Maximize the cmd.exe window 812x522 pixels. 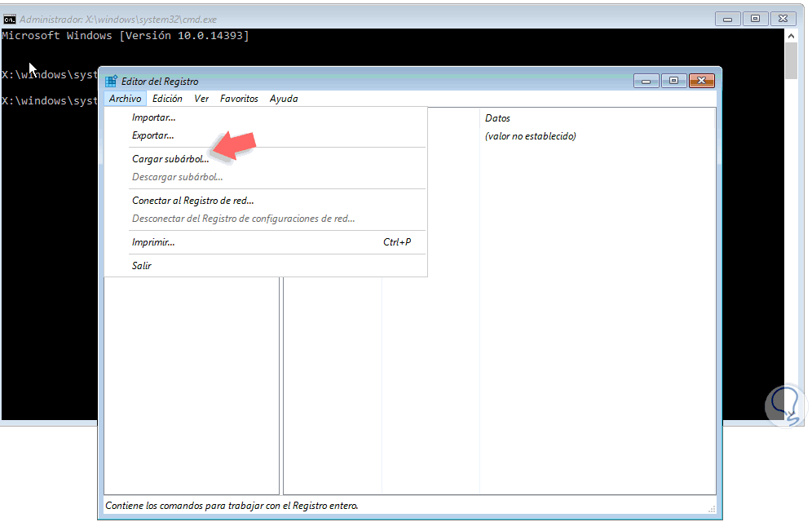tap(755, 19)
